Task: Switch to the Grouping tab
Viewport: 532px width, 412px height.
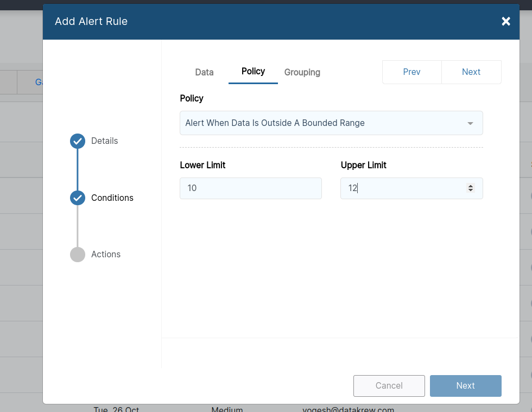Action: pyautogui.click(x=302, y=72)
